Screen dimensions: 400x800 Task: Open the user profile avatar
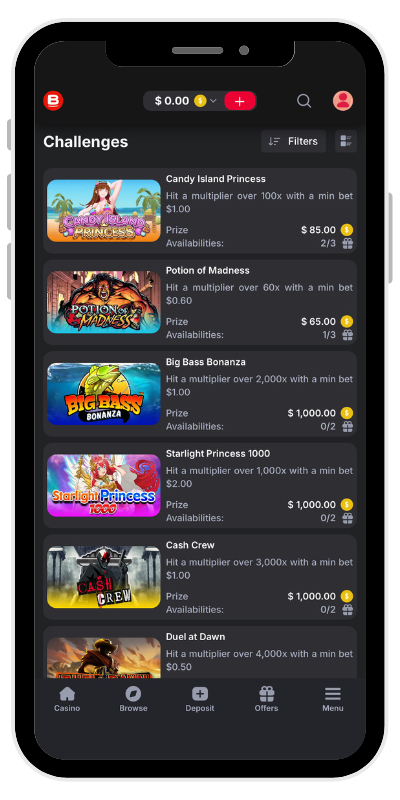pos(343,101)
